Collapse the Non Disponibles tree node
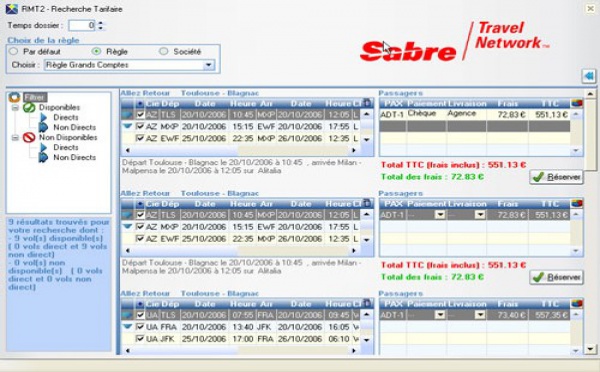This screenshot has height=372, width=600. [15, 137]
